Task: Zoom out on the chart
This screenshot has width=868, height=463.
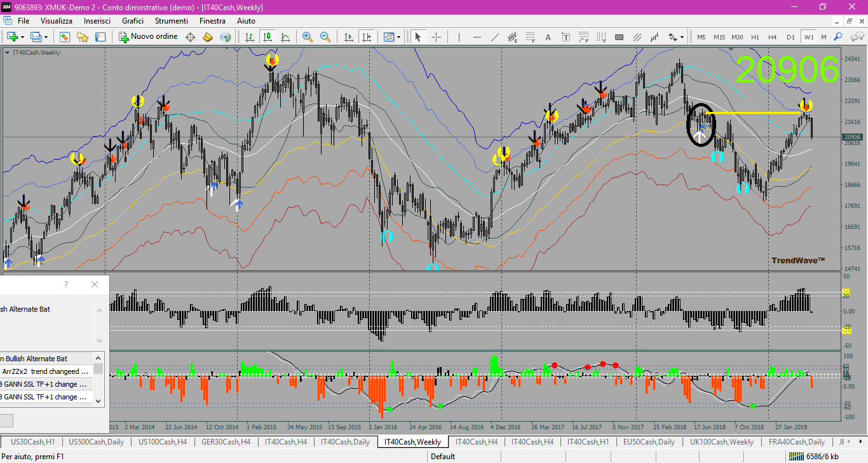Action: pos(325,37)
